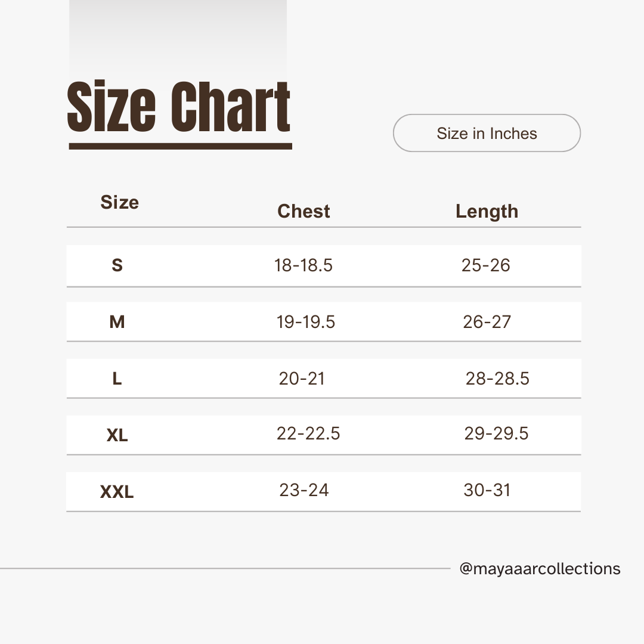Click the "L" size row label
This screenshot has height=644, width=644.
click(117, 379)
